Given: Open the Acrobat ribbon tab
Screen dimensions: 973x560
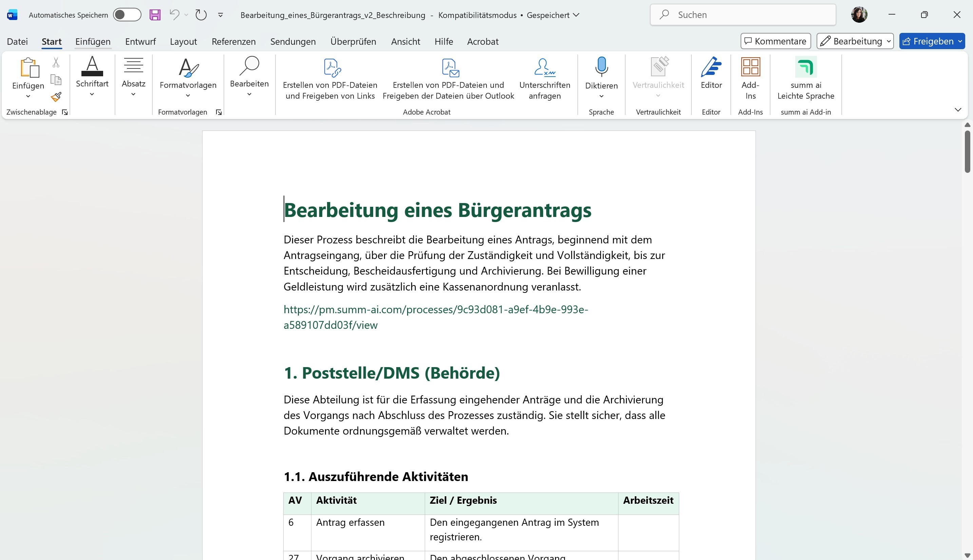Looking at the screenshot, I should [x=483, y=41].
